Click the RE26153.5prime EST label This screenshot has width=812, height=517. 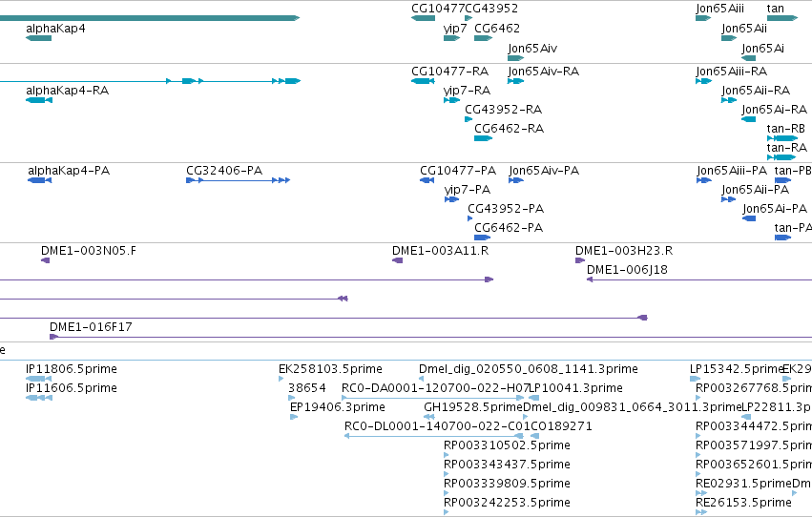point(743,503)
